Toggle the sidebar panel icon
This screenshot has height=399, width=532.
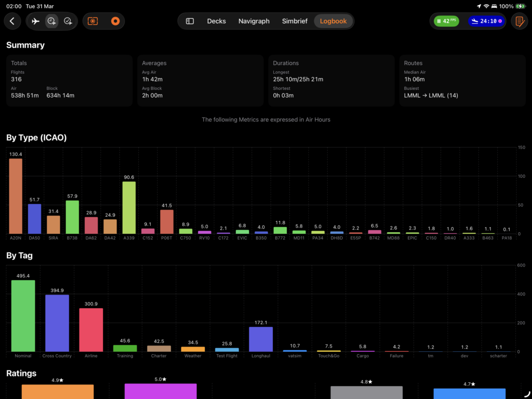coord(190,21)
